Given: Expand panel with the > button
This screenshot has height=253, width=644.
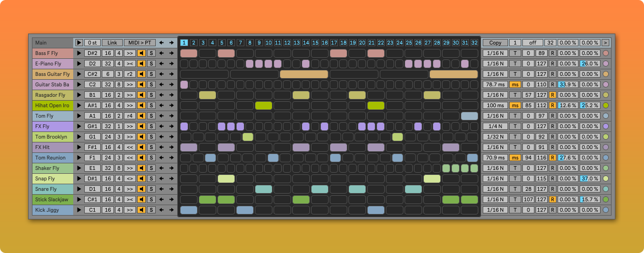Looking at the screenshot, I should point(605,43).
